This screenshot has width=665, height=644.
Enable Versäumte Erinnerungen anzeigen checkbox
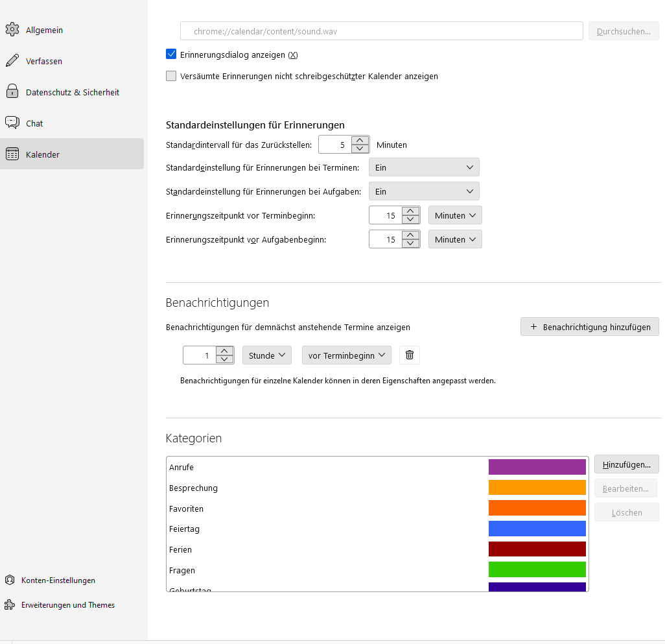pos(171,76)
